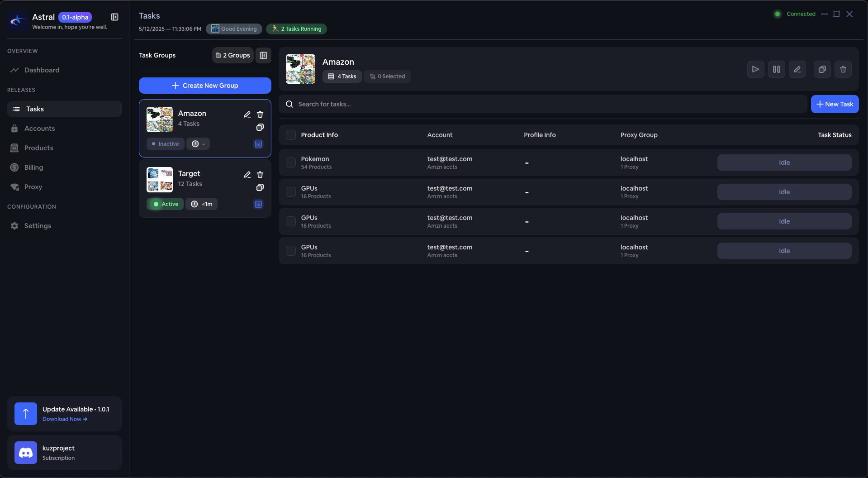
Task: Click the 4 Tasks badge in header
Action: 342,76
